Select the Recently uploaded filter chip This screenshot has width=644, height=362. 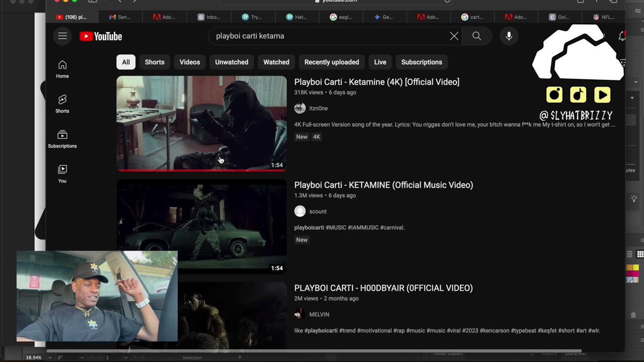(332, 62)
